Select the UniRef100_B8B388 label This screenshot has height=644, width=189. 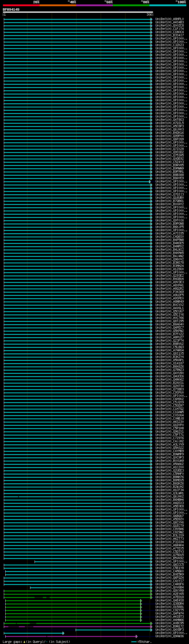point(170,175)
